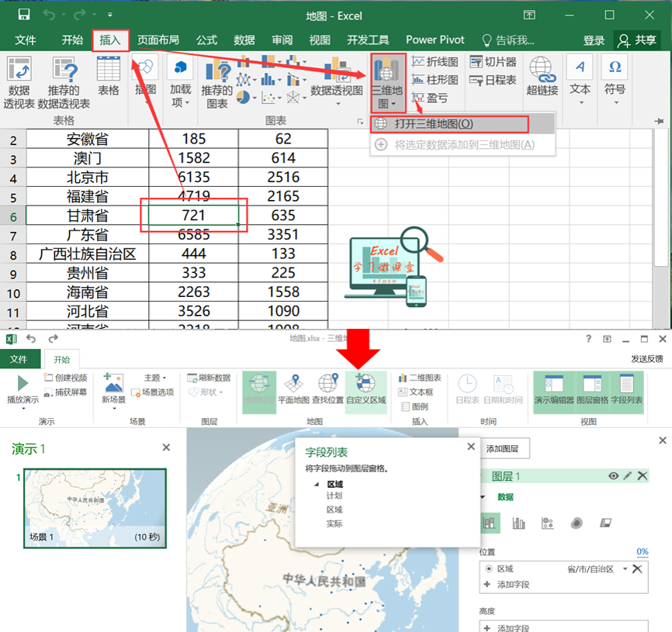Image resolution: width=672 pixels, height=632 pixels.
Task: Click Find Location (查找位置) icon
Action: pyautogui.click(x=328, y=389)
